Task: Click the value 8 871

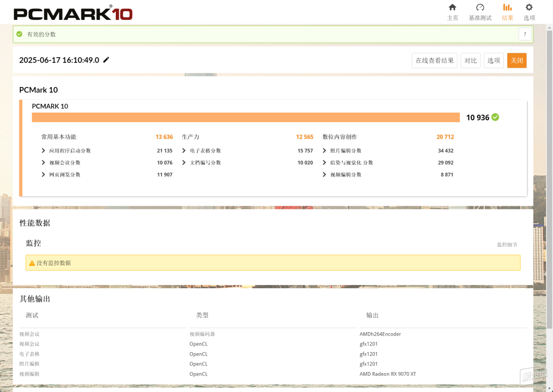Action: click(x=447, y=175)
